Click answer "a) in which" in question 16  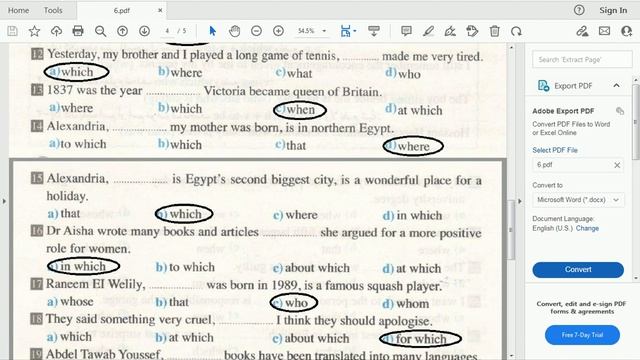tap(83, 267)
